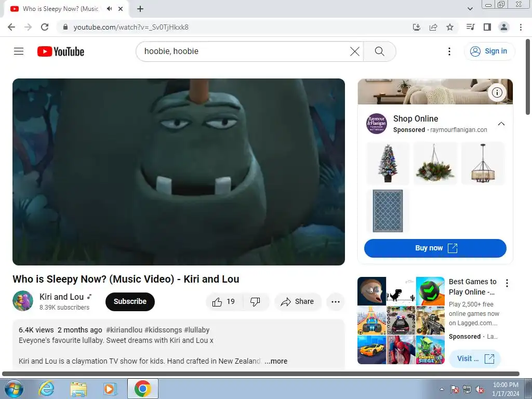This screenshot has width=532, height=399.
Task: Like the video
Action: click(x=224, y=302)
